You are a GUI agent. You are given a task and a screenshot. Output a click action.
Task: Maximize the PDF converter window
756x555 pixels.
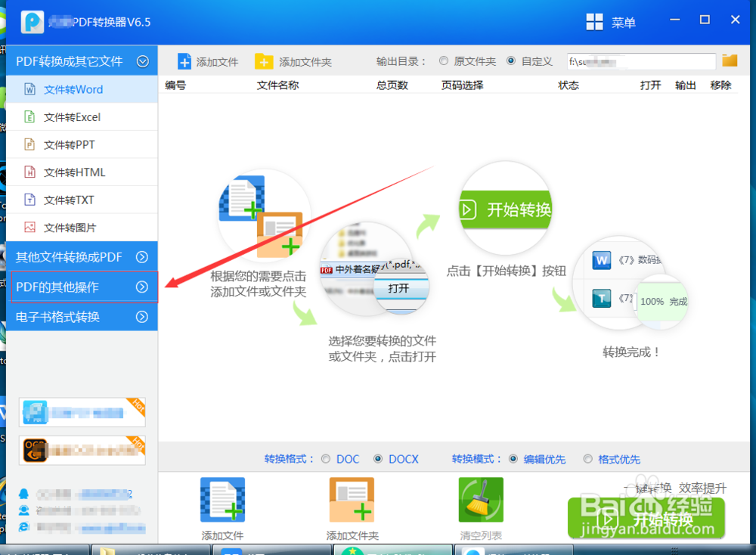click(705, 20)
